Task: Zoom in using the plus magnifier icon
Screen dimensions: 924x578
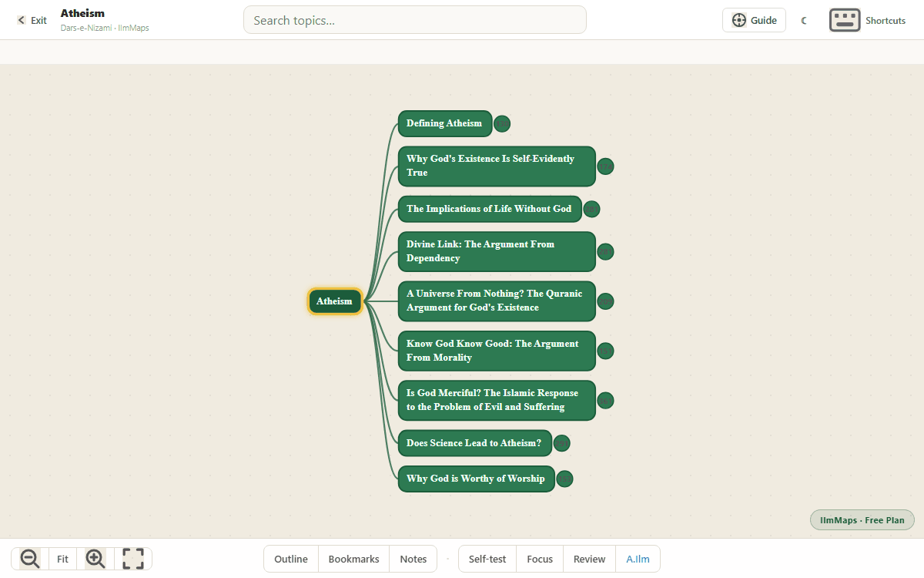Action: (95, 559)
